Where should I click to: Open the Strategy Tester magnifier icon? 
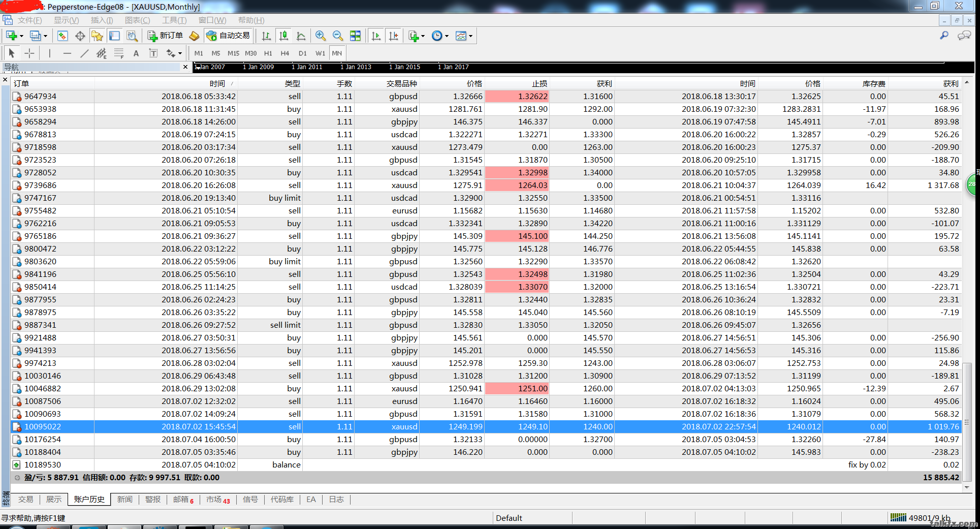click(x=132, y=36)
